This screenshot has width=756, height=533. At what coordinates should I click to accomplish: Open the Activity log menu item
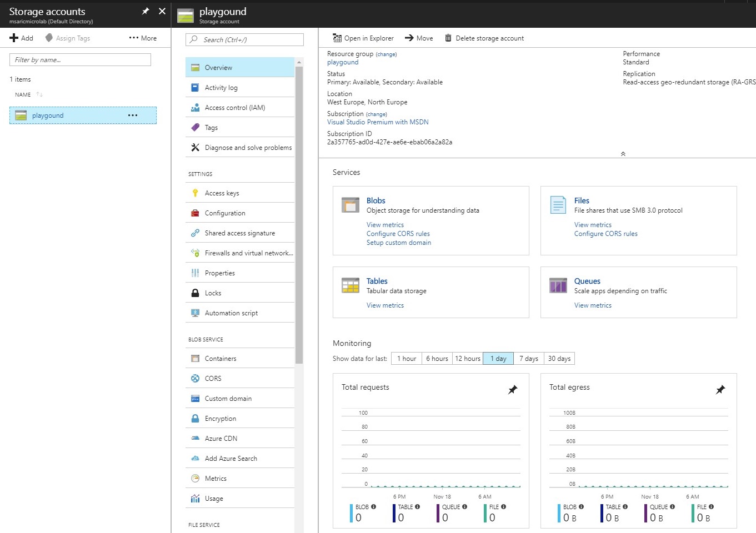pos(221,88)
